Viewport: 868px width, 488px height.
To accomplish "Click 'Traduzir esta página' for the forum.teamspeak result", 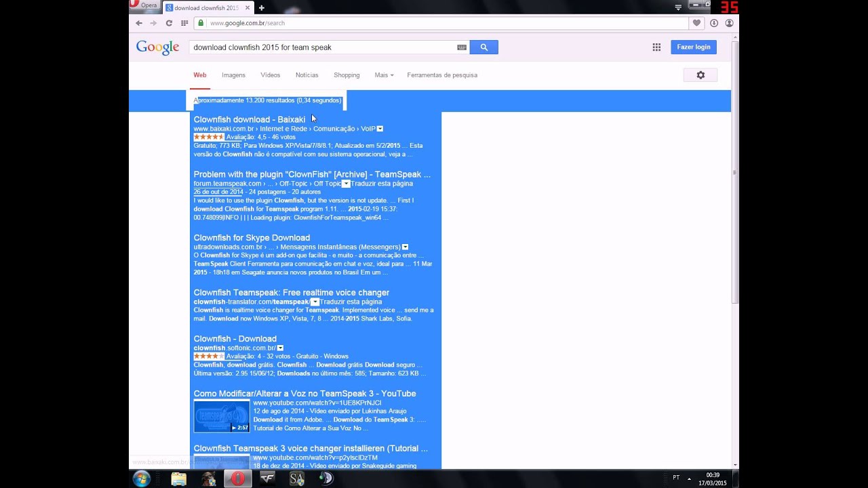I will click(x=382, y=184).
